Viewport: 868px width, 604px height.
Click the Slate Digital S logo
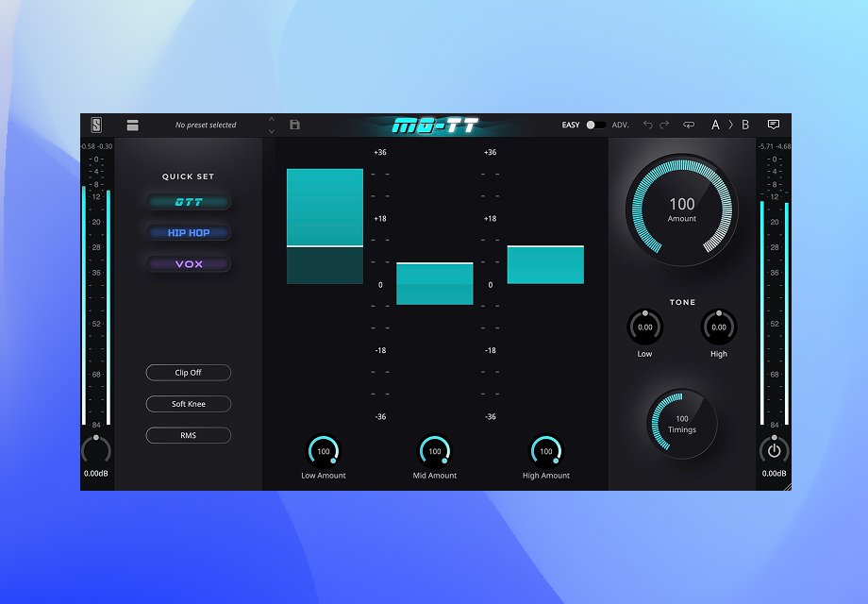point(96,125)
